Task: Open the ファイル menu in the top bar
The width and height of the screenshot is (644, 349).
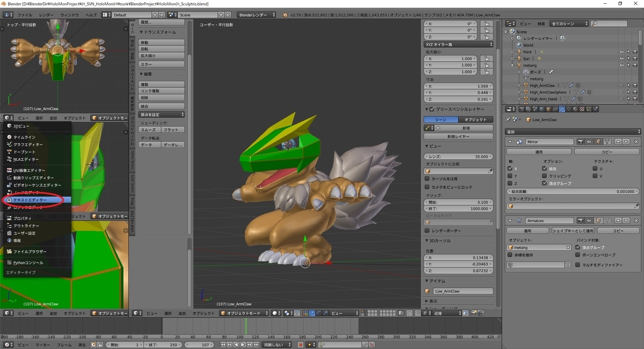Action: click(25, 15)
